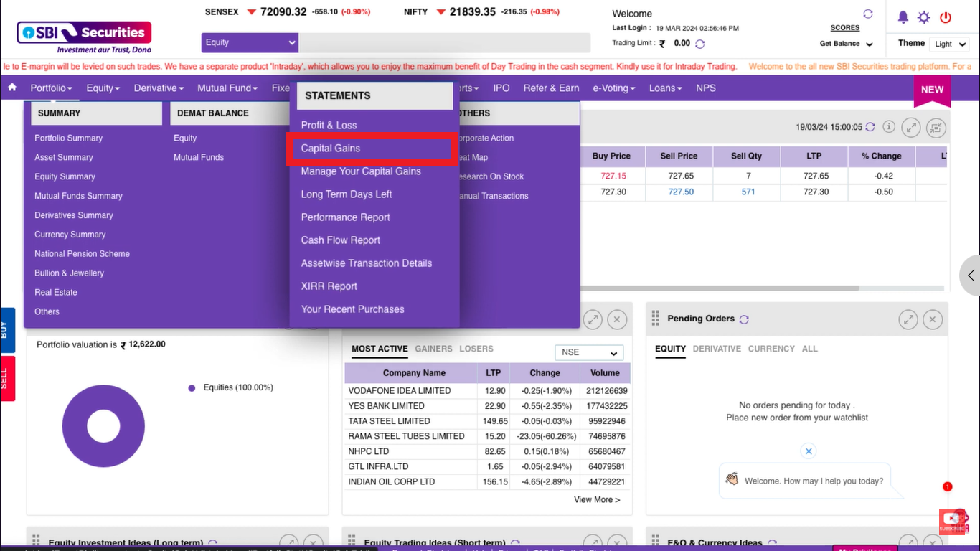Open Demat Balance Equity

185,138
